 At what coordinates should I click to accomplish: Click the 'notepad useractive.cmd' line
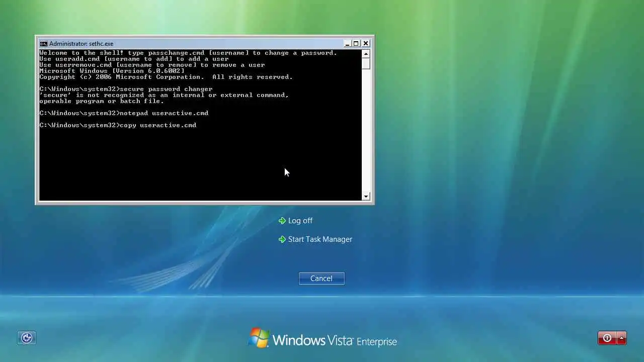[x=124, y=113]
